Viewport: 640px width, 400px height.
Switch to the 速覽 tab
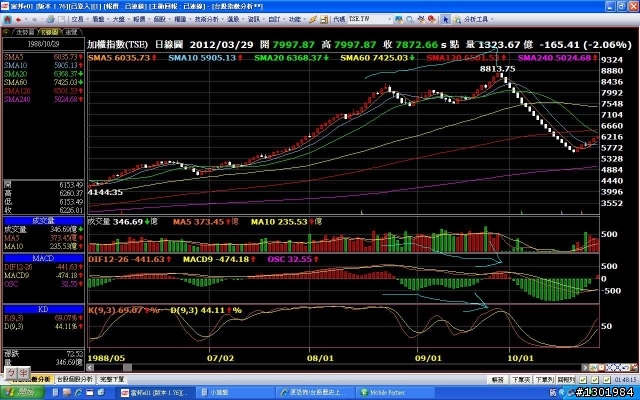(x=72, y=32)
